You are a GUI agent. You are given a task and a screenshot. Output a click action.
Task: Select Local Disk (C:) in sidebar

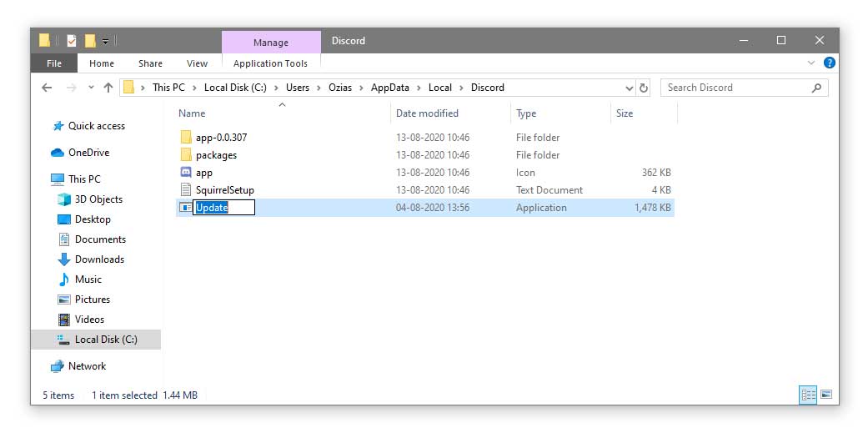point(96,340)
